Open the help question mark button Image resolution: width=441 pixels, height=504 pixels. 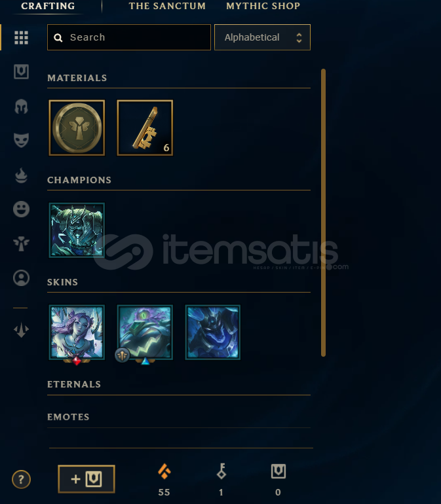[x=21, y=480]
